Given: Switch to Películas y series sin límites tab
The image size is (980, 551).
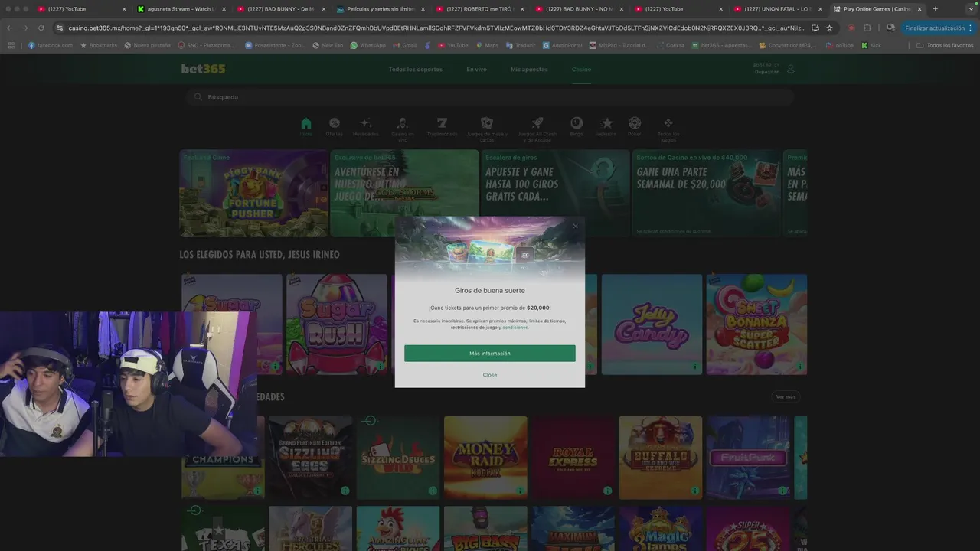Looking at the screenshot, I should pyautogui.click(x=380, y=9).
